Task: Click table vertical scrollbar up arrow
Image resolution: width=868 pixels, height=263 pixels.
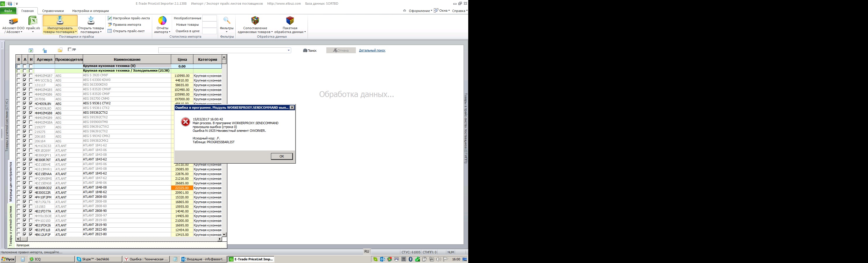Action: [x=224, y=57]
